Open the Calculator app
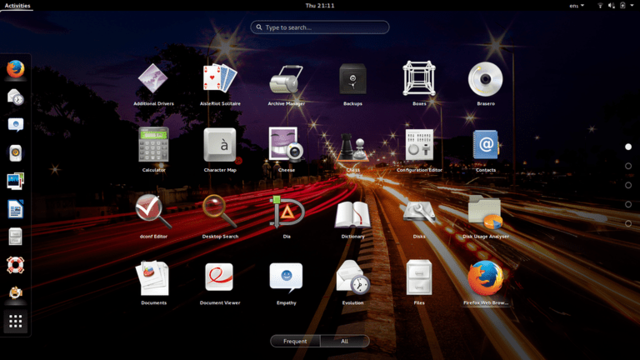Viewport: 640px width, 360px height. click(153, 145)
